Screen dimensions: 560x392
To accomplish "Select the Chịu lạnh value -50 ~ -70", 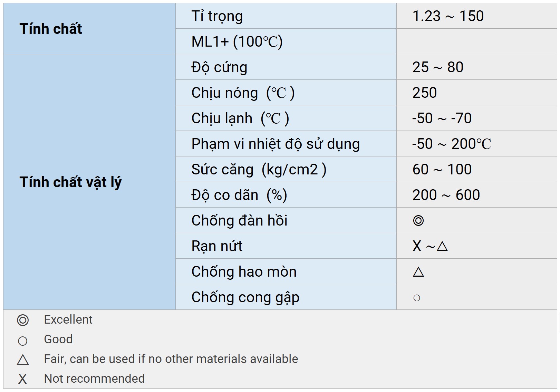I will pyautogui.click(x=442, y=118).
